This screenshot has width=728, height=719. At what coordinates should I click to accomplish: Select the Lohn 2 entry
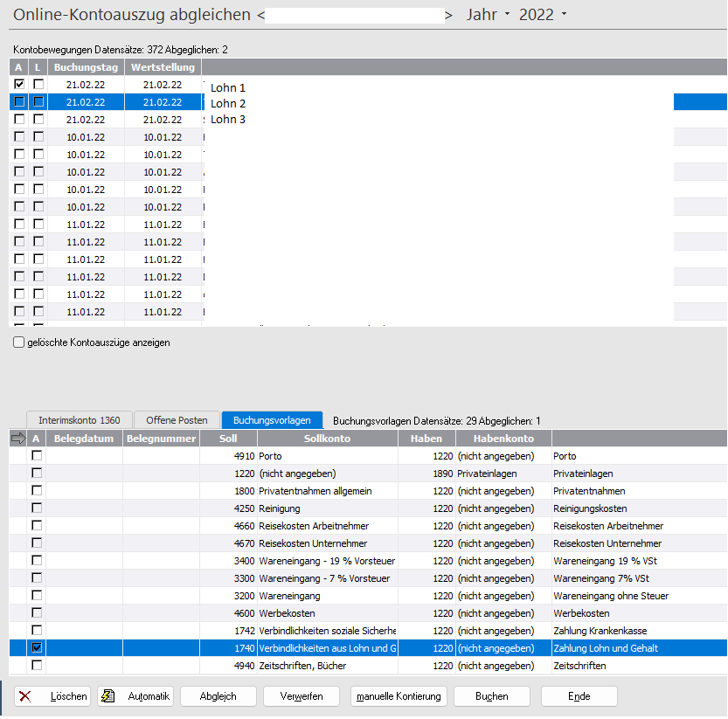[228, 103]
